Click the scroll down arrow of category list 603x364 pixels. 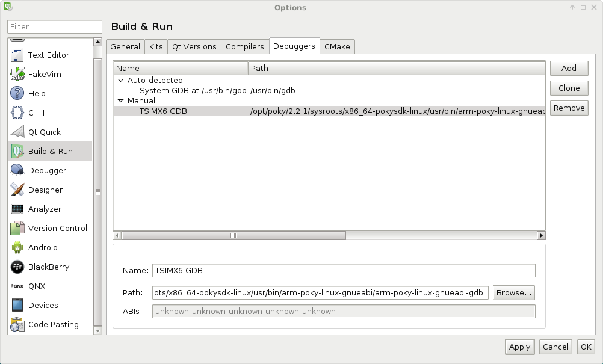tap(97, 330)
